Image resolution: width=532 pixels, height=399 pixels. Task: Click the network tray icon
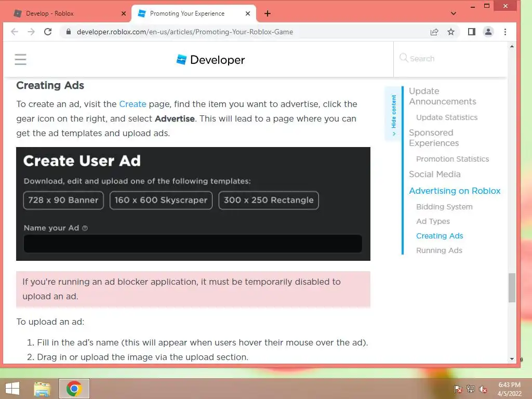[x=471, y=389]
